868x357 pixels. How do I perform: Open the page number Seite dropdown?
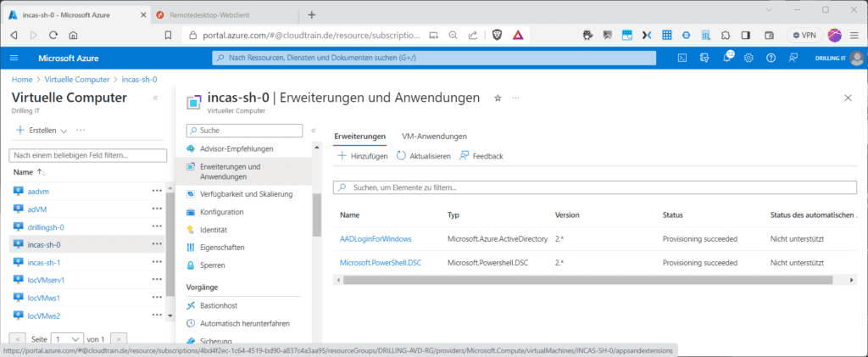point(67,338)
